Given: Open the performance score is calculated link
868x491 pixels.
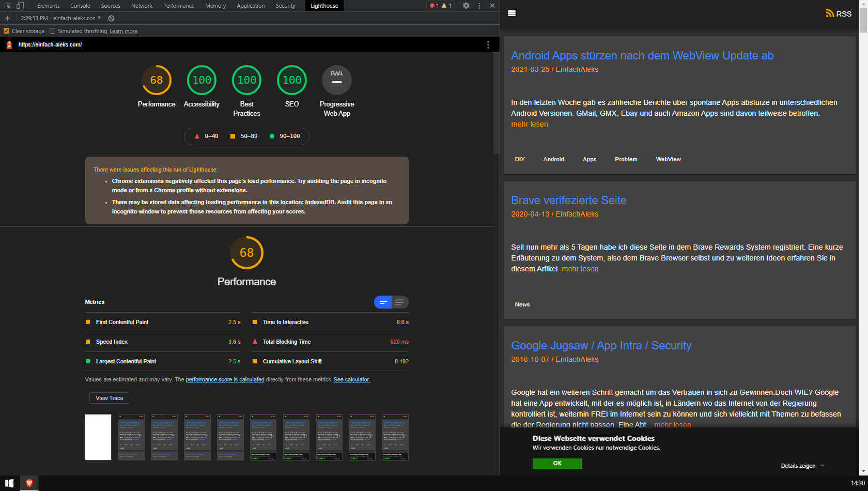Looking at the screenshot, I should click(x=225, y=379).
